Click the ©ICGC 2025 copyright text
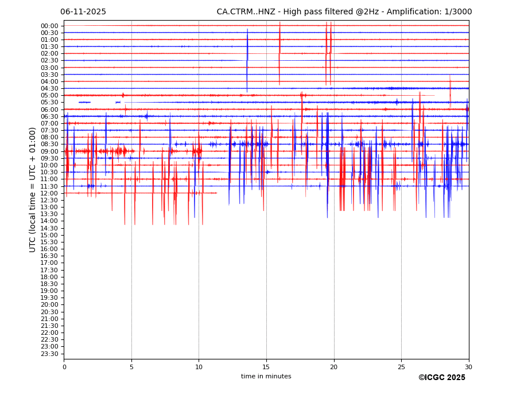The image size is (532, 399). [x=441, y=378]
